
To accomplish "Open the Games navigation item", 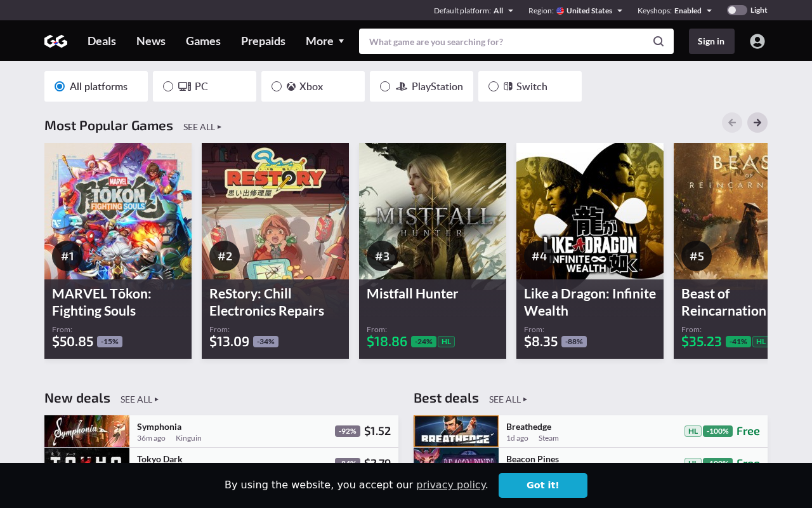I will point(203,41).
